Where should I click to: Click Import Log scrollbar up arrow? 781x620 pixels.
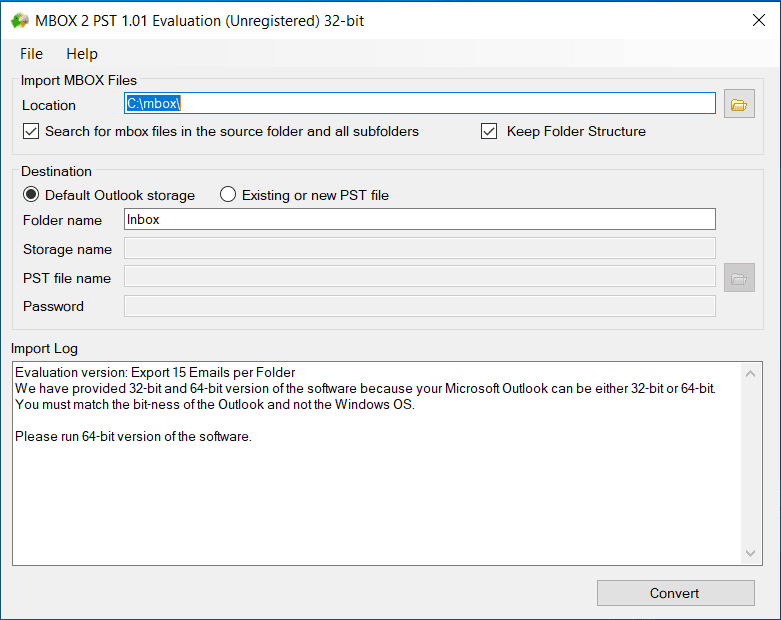(x=751, y=373)
